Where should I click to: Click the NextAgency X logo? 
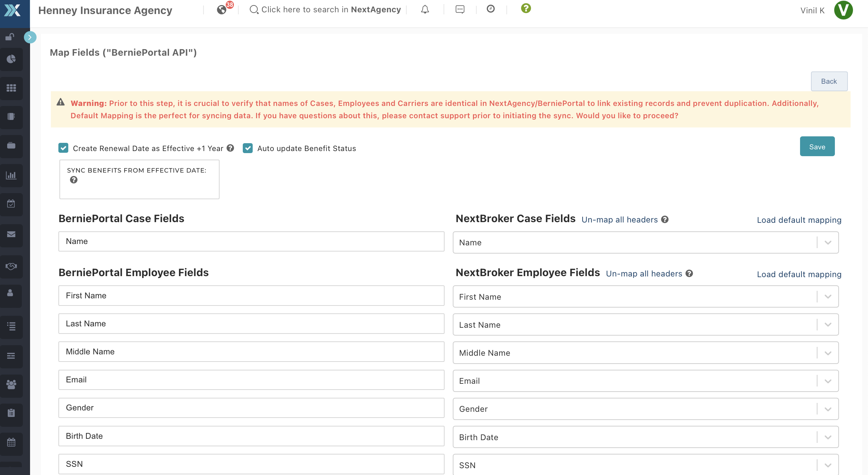pyautogui.click(x=13, y=10)
